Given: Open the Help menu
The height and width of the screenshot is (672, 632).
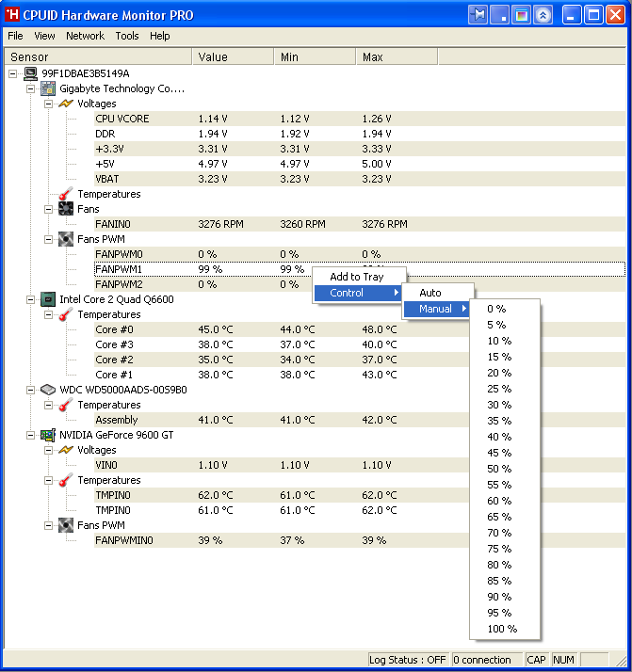Looking at the screenshot, I should (159, 36).
